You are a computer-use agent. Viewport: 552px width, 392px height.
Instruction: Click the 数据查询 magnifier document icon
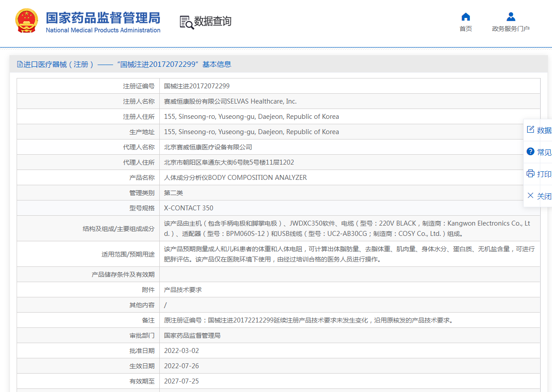(186, 22)
